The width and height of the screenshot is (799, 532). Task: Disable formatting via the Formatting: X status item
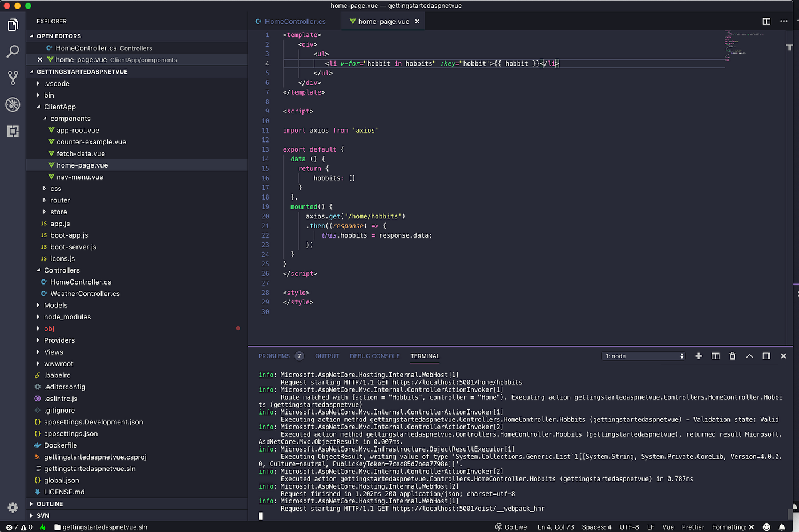(x=733, y=527)
